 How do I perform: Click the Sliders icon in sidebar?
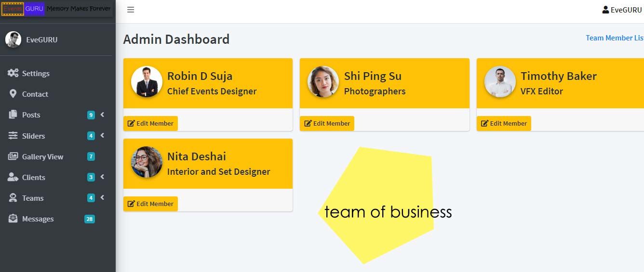coord(13,136)
